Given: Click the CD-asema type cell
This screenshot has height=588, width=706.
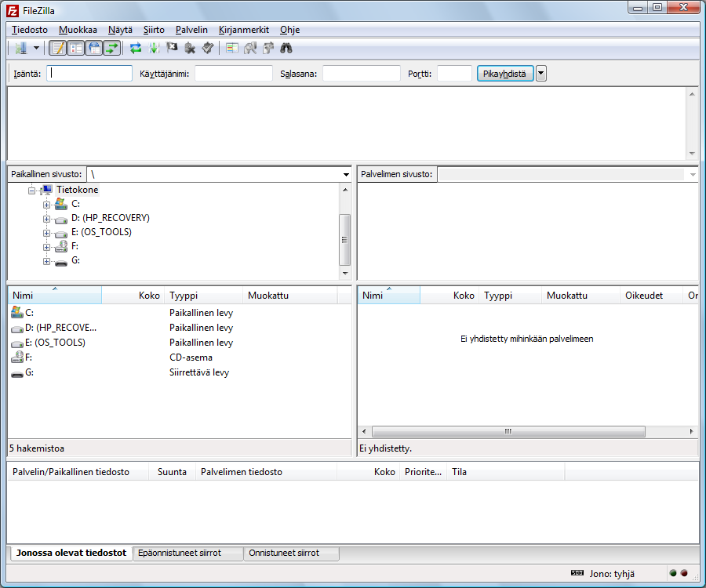Looking at the screenshot, I should [x=191, y=358].
